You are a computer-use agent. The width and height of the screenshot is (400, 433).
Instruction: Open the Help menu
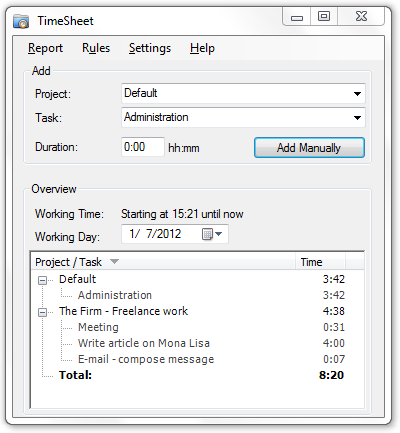[202, 48]
